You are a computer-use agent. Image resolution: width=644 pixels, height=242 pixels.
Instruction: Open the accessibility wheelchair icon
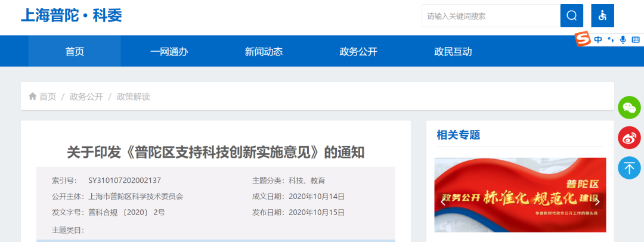(x=602, y=15)
